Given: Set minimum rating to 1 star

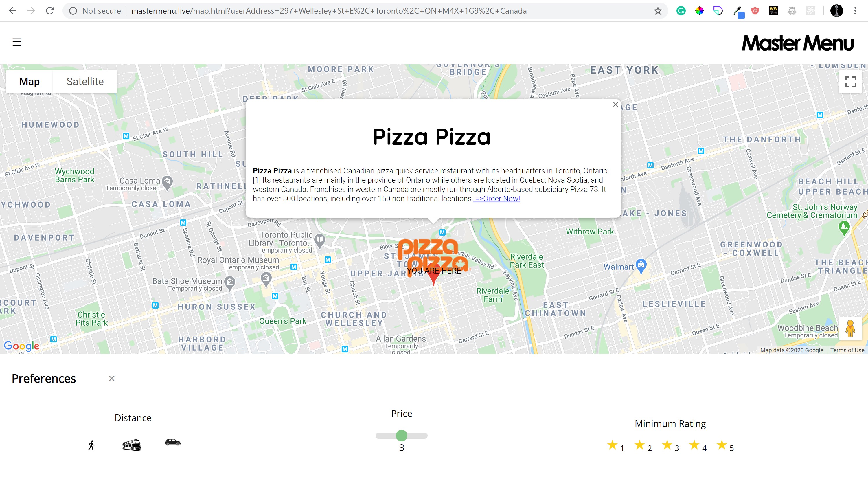Looking at the screenshot, I should coord(612,445).
